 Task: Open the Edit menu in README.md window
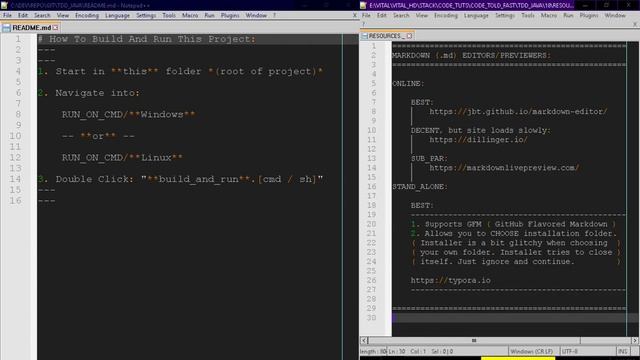coord(23,15)
